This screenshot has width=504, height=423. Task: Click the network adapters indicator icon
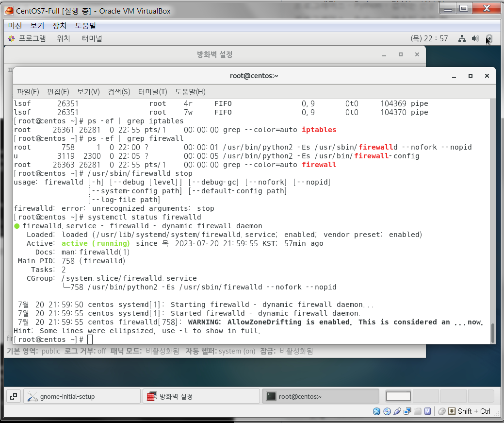pos(407,411)
